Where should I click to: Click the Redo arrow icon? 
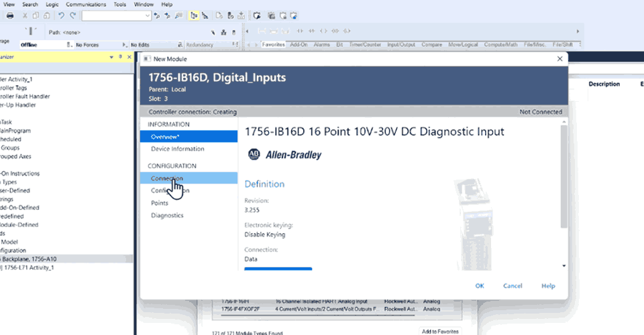(72, 15)
